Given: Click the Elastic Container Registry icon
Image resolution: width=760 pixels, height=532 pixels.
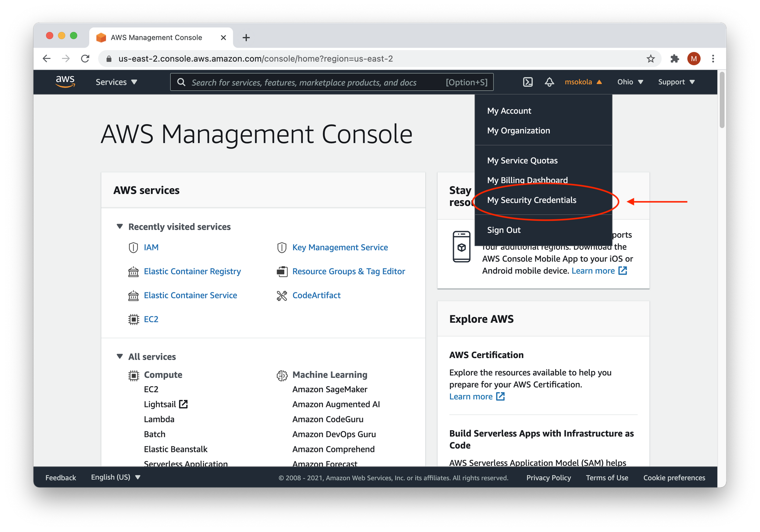Looking at the screenshot, I should point(133,272).
